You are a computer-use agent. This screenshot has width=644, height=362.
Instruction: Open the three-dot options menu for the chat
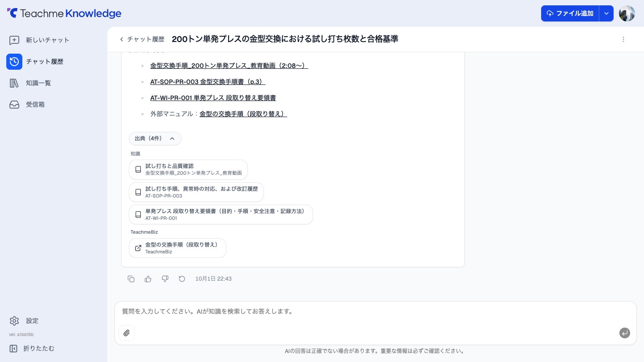(x=623, y=39)
